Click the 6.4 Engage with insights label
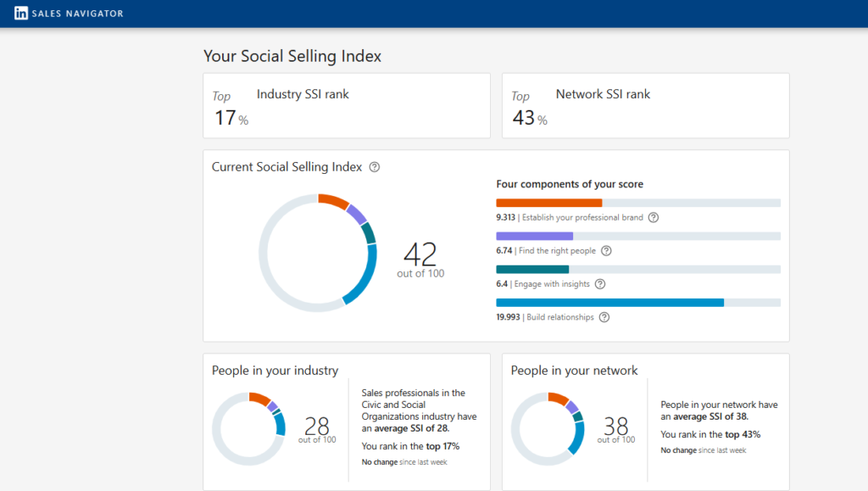The width and height of the screenshot is (868, 491). pos(543,284)
